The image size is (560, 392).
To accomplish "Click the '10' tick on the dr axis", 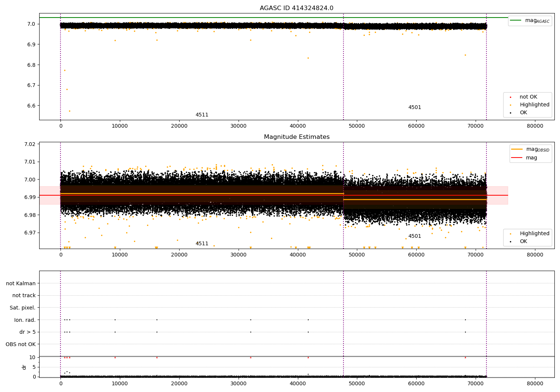I will (32, 358).
